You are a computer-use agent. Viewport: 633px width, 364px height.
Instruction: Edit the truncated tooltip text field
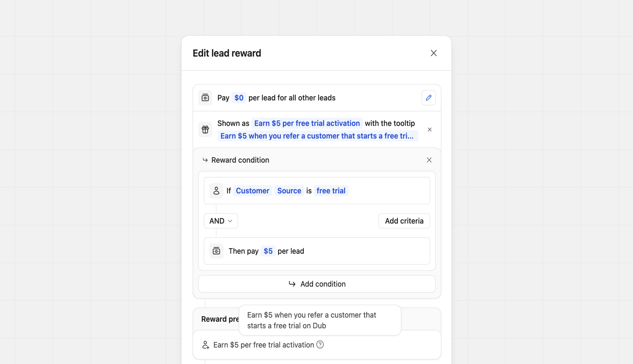tap(317, 136)
